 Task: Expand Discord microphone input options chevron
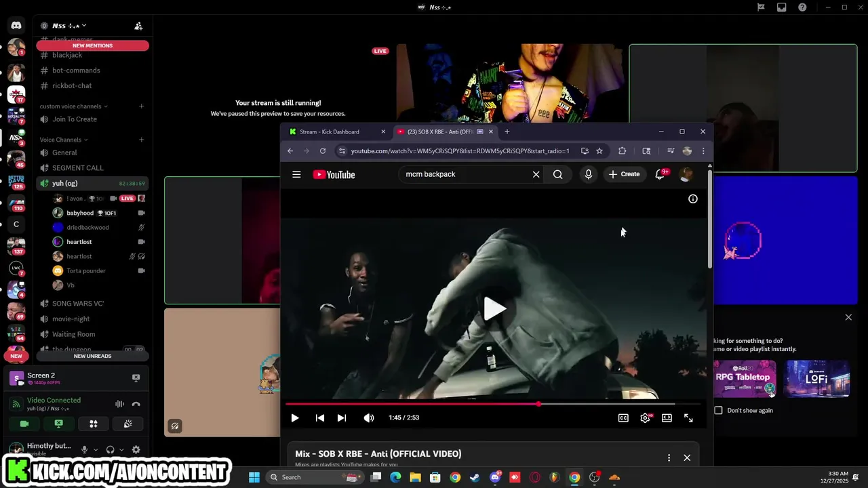pos(96,449)
